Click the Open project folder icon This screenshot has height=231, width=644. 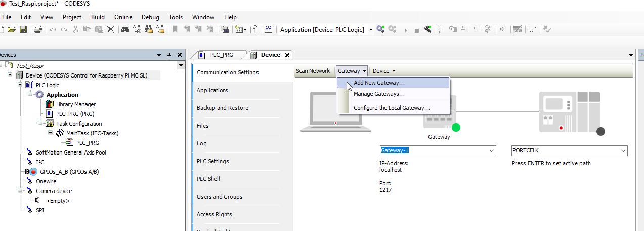[x=12, y=30]
